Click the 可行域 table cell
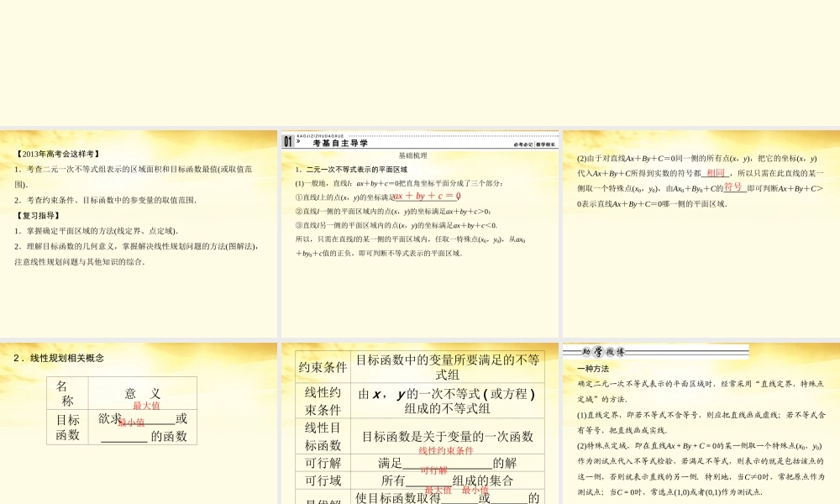Screen dimensions: 840x504 pos(323,480)
